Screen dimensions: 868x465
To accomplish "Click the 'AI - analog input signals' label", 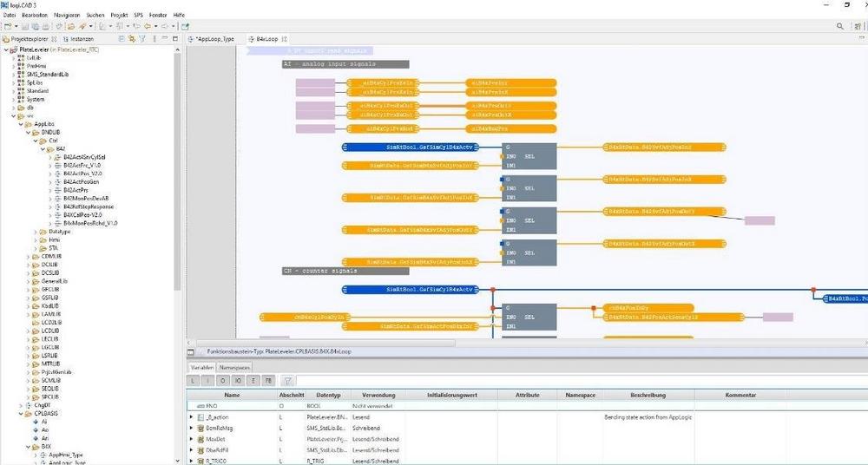I will click(x=345, y=64).
